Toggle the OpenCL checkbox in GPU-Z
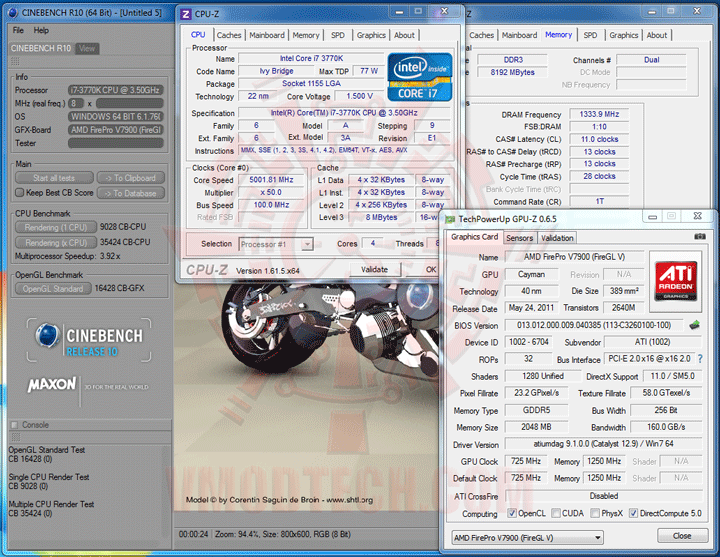This screenshot has width=720, height=557. tap(512, 513)
